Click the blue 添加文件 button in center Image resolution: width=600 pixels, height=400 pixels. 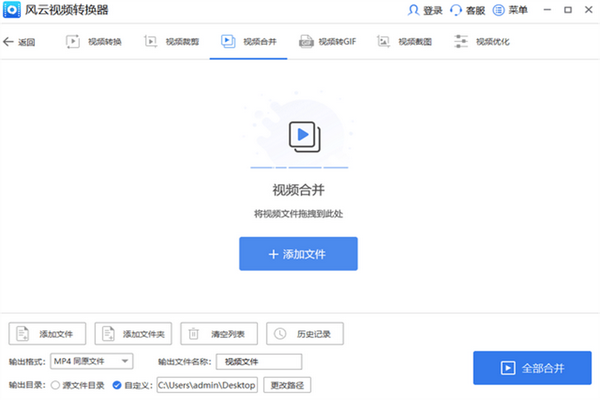(x=298, y=254)
